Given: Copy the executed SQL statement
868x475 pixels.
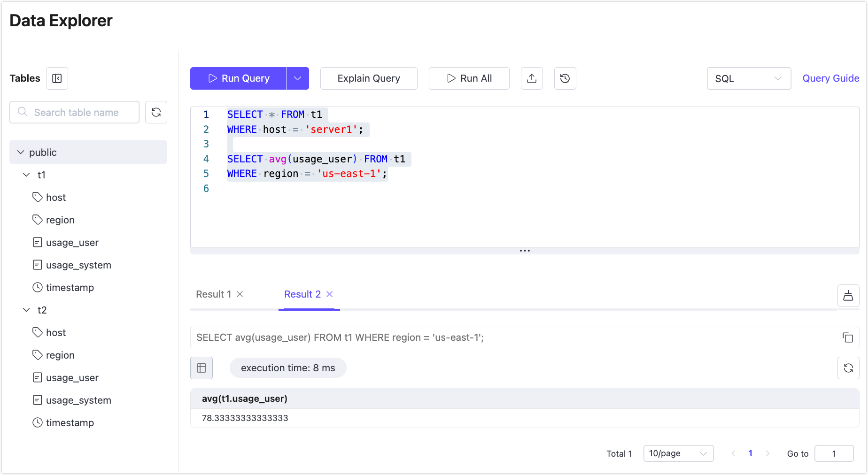Looking at the screenshot, I should (847, 337).
